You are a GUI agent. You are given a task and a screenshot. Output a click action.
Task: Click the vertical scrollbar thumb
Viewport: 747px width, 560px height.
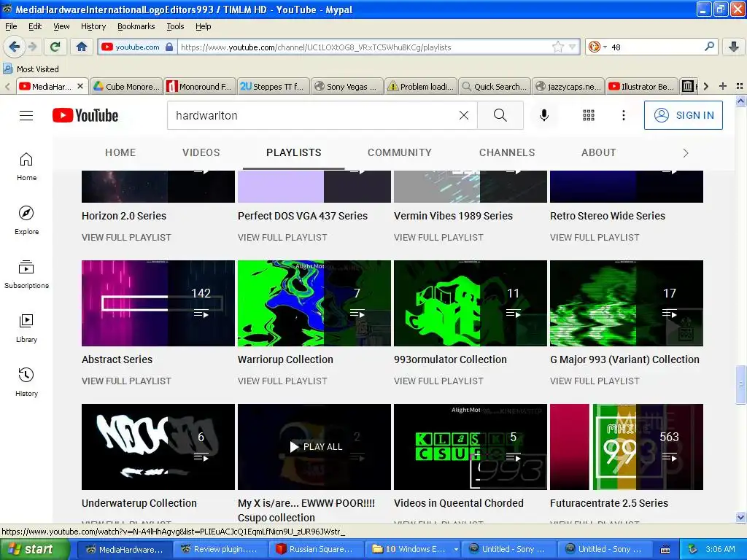[741, 385]
